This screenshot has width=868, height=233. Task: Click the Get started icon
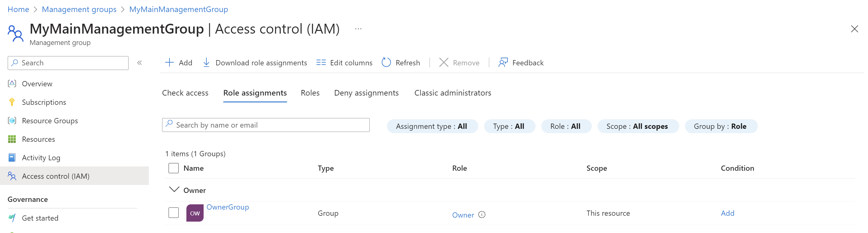[x=12, y=218]
